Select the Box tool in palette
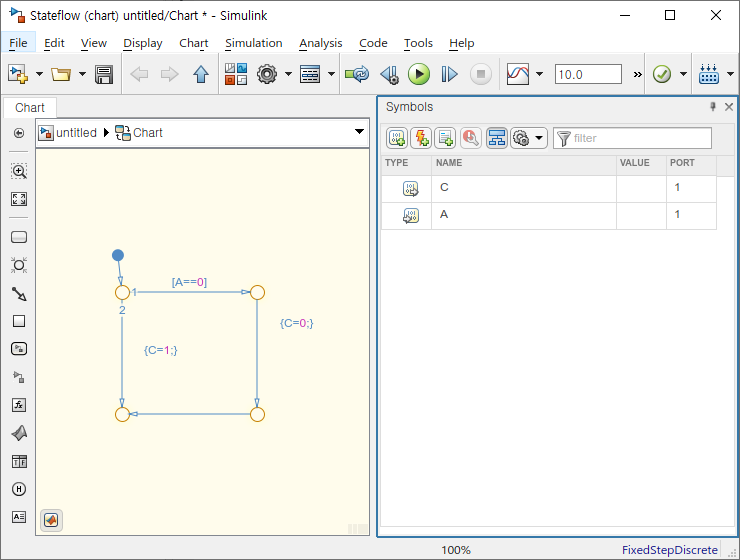This screenshot has height=560, width=740. tap(19, 321)
